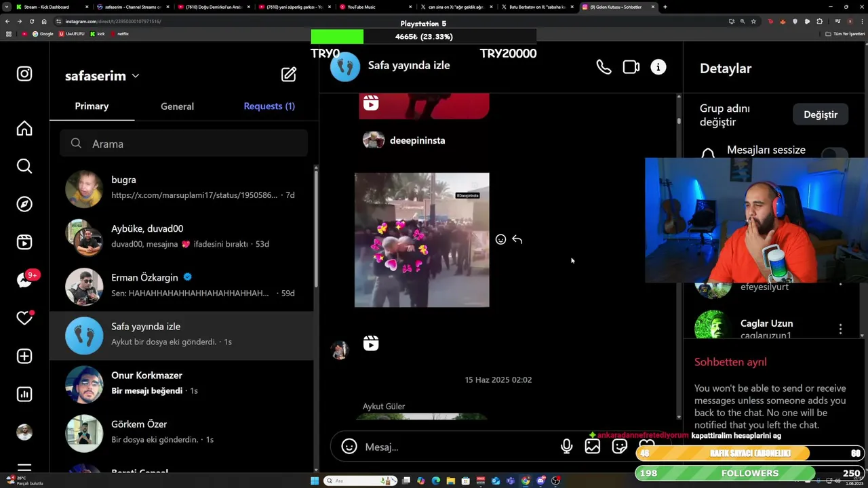
Task: Click reels icon above deeepininsta
Action: (x=371, y=103)
